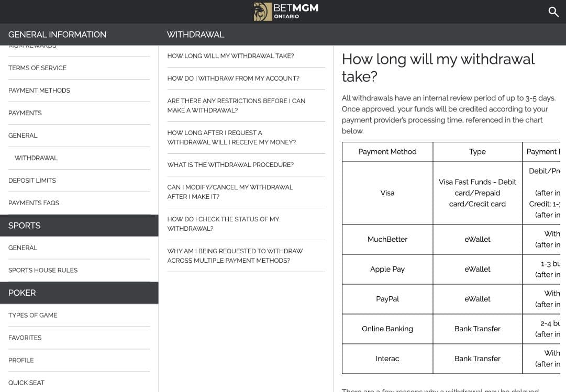Click the article heading about withdrawal time
Screen dimensions: 566x392
tap(438, 68)
